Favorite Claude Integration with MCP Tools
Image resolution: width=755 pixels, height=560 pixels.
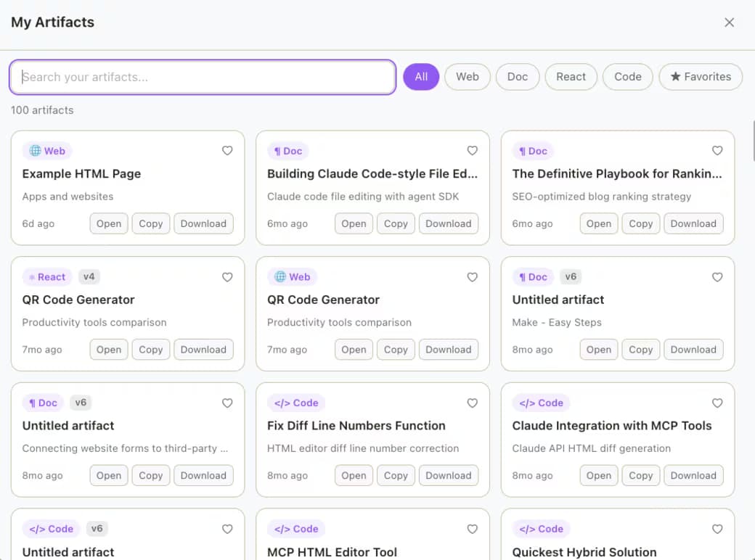coord(717,403)
